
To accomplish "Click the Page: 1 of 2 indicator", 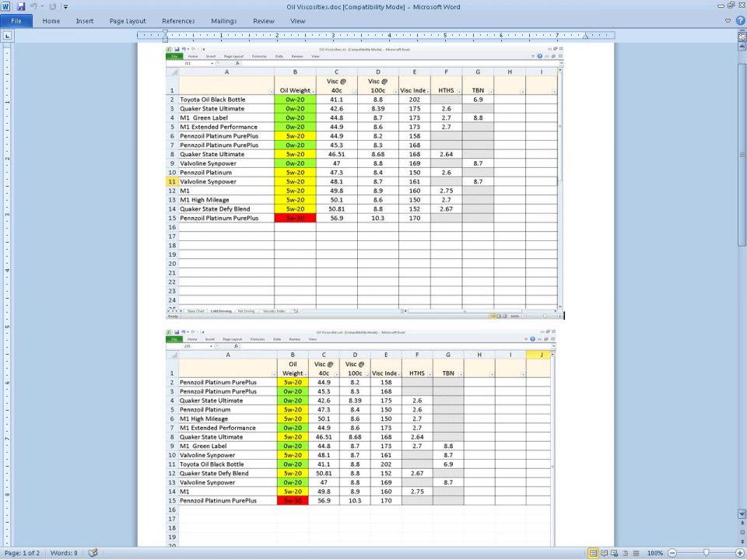I will click(22, 553).
